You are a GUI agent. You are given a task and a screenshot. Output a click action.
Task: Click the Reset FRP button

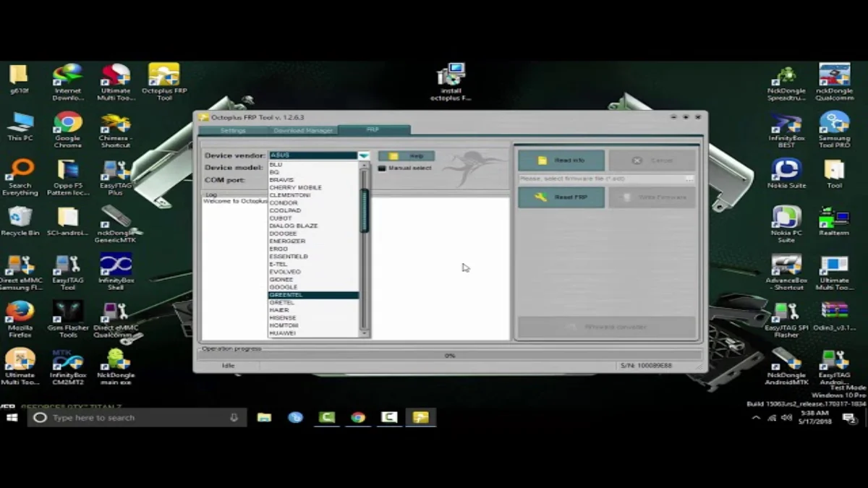tap(561, 197)
